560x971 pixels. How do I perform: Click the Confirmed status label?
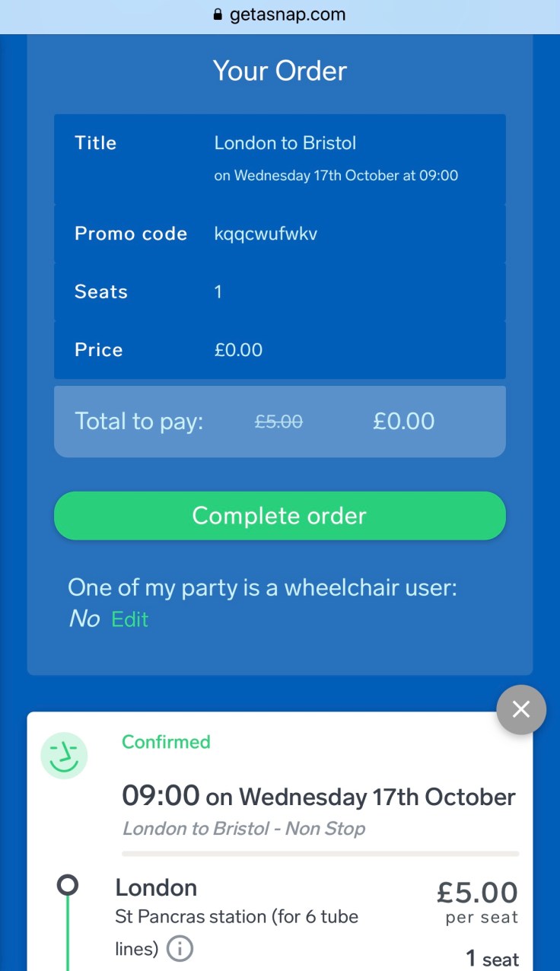[166, 742]
